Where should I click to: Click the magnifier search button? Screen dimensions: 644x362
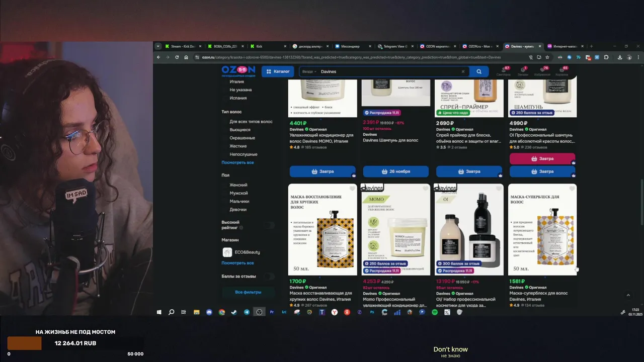pos(479,71)
